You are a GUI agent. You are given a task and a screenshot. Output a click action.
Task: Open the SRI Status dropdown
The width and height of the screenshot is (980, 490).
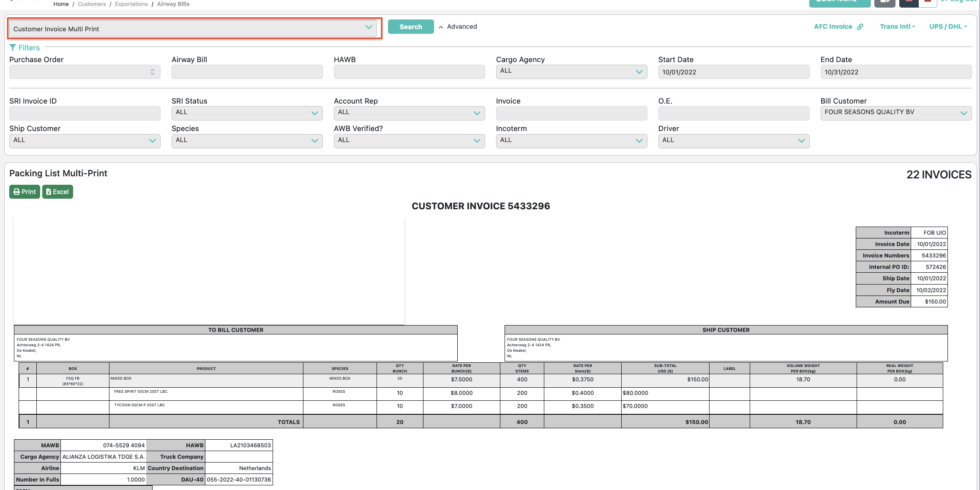pos(247,113)
